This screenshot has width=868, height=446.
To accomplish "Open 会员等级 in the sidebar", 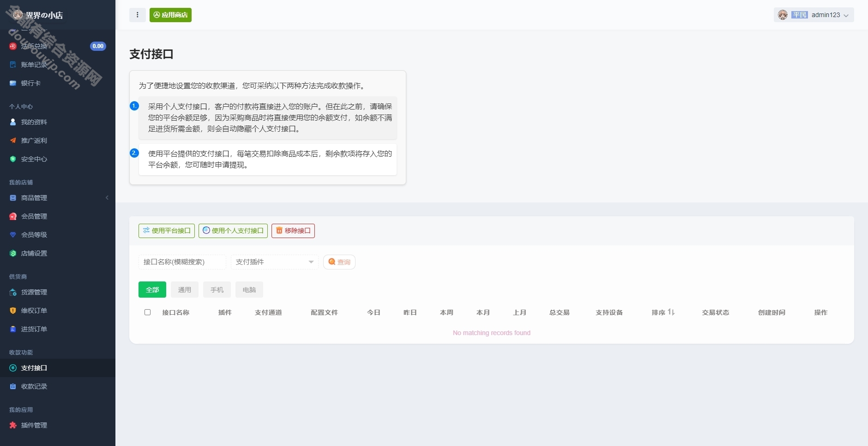I will [58, 235].
